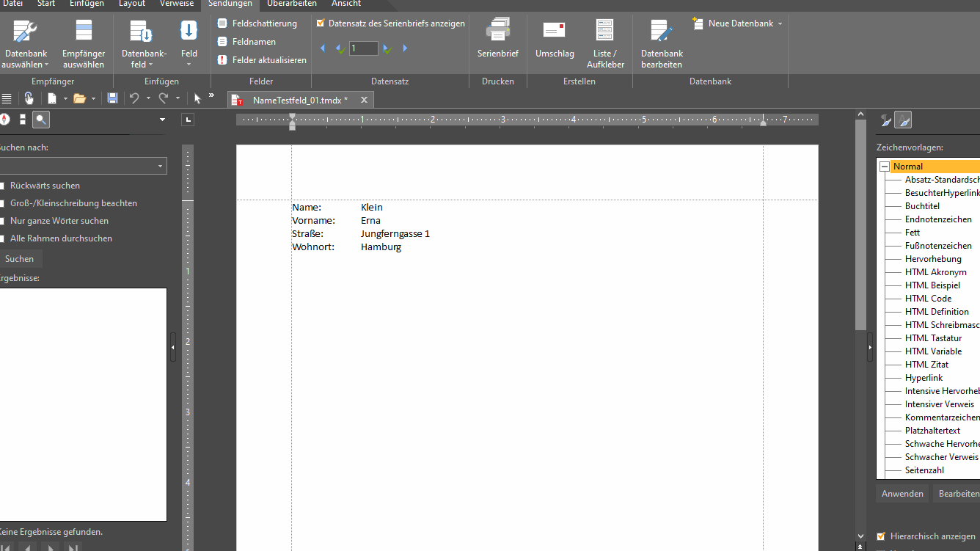The image size is (980, 551).
Task: Click the Datenbank auswählen icon
Action: (x=25, y=31)
